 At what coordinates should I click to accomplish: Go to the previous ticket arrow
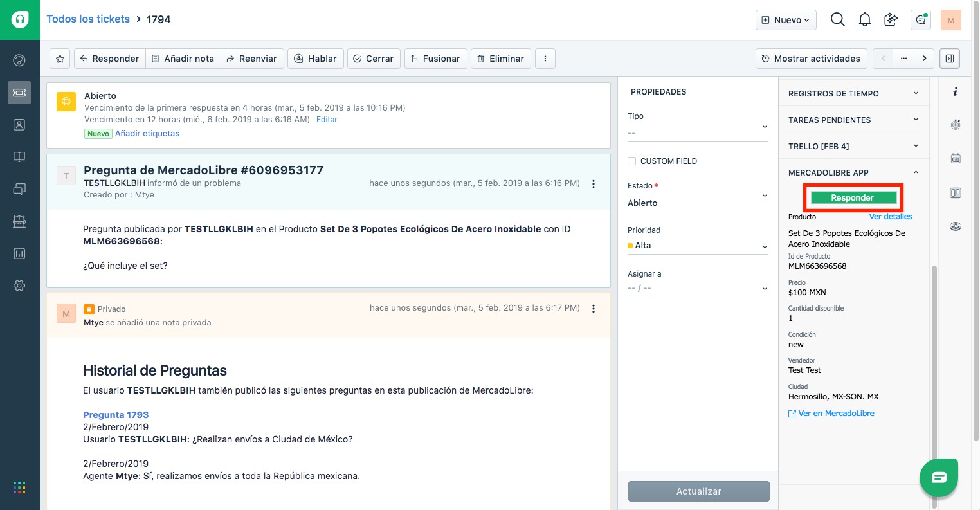pos(883,59)
